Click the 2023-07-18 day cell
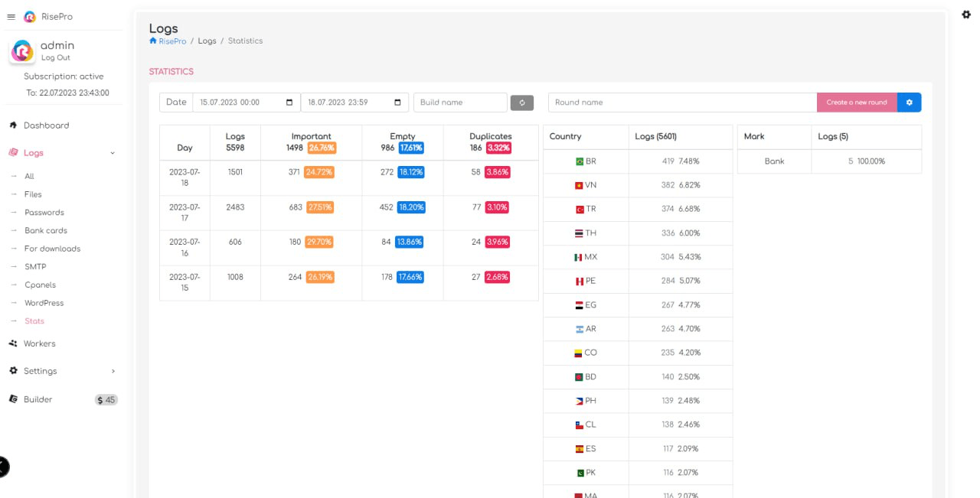The width and height of the screenshot is (980, 498). coord(185,177)
